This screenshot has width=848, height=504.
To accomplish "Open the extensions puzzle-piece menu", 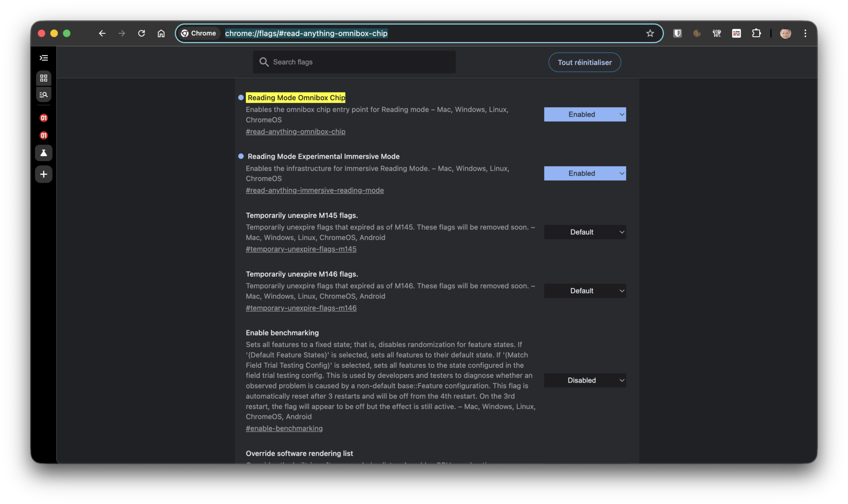I will click(x=756, y=33).
